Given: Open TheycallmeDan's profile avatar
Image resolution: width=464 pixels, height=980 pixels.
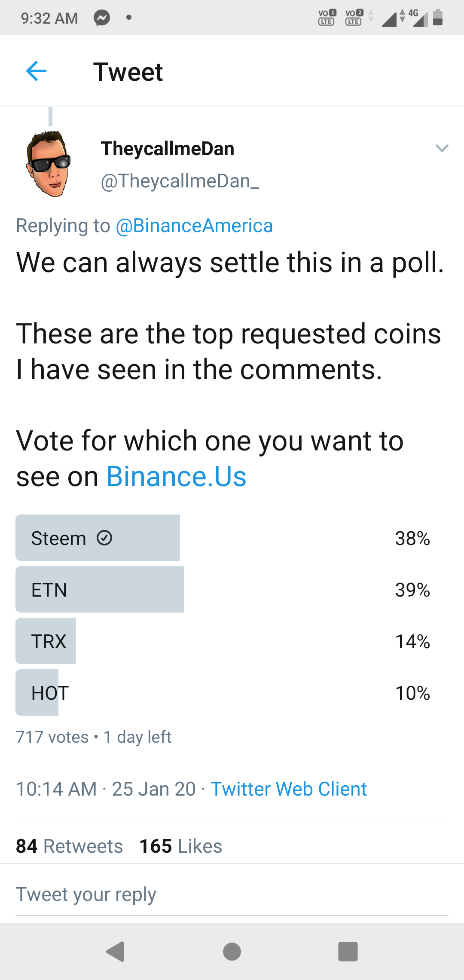Looking at the screenshot, I should [x=49, y=164].
